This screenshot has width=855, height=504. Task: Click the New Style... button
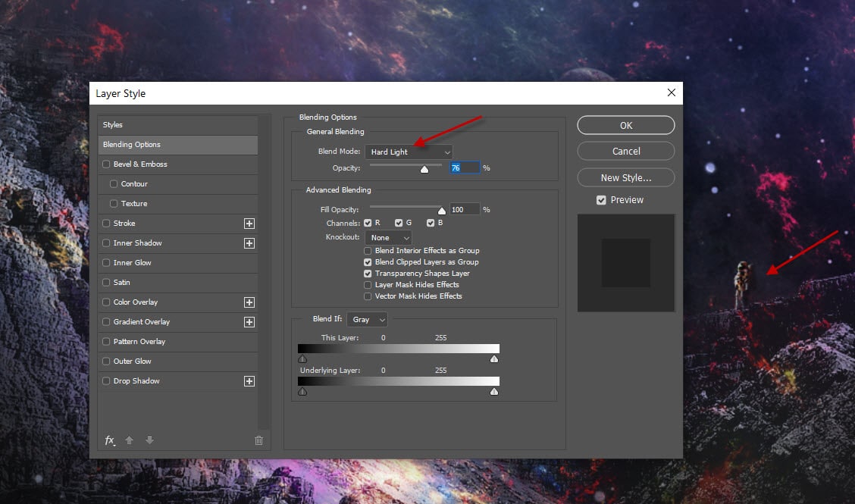click(625, 177)
